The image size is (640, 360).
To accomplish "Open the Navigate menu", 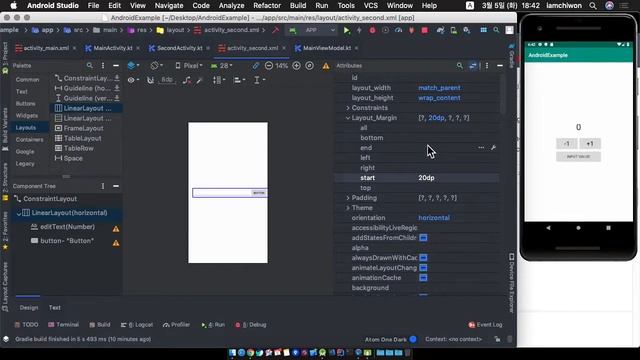I will 169,6.
